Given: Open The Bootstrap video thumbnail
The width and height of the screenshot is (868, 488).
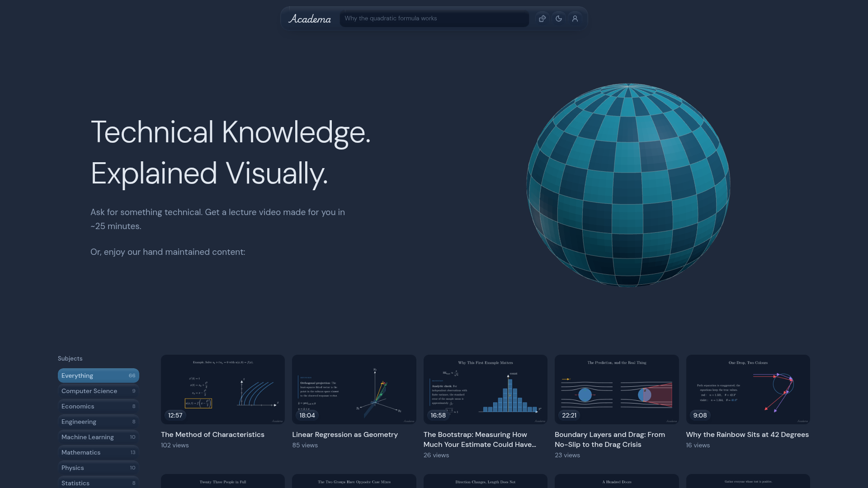Looking at the screenshot, I should (x=486, y=389).
